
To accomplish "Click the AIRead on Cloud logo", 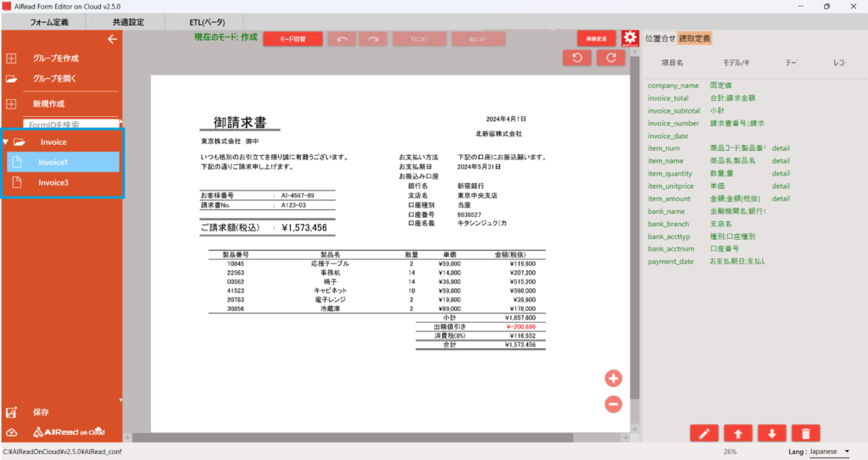I will [69, 432].
